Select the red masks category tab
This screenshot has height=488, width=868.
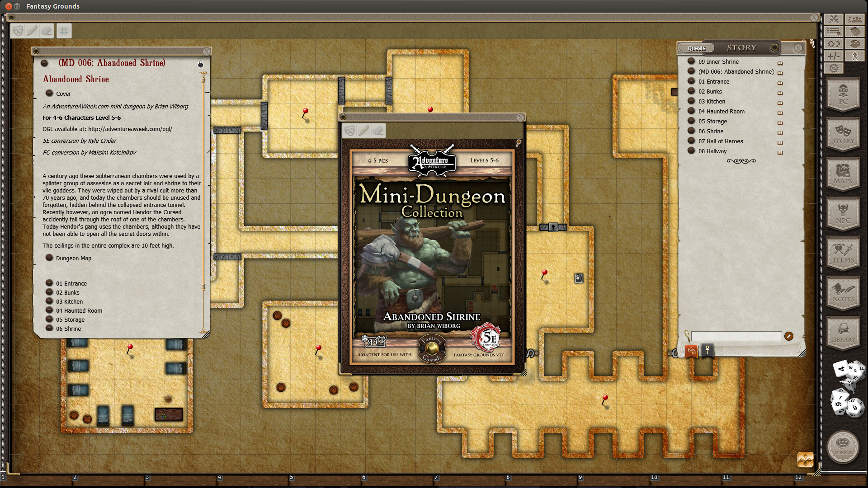point(691,351)
